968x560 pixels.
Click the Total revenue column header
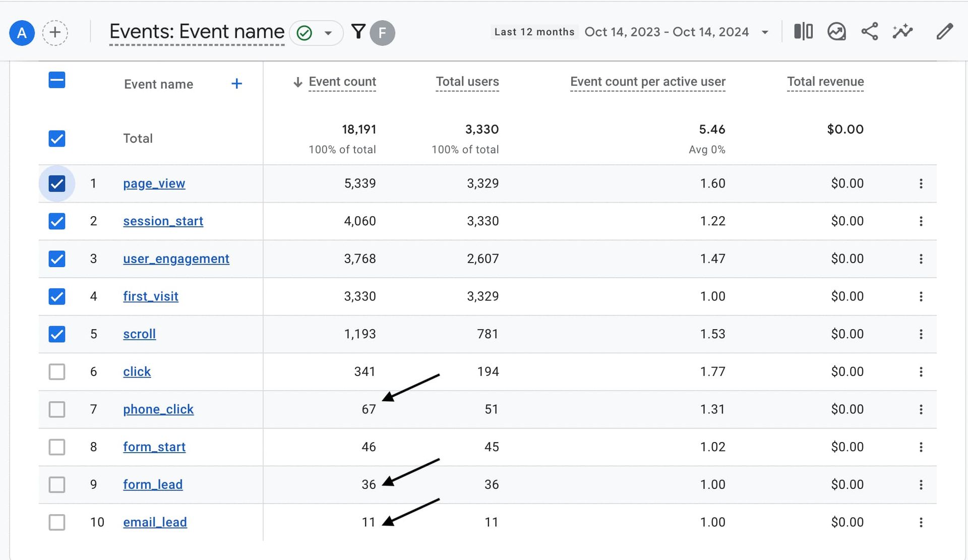[825, 82]
